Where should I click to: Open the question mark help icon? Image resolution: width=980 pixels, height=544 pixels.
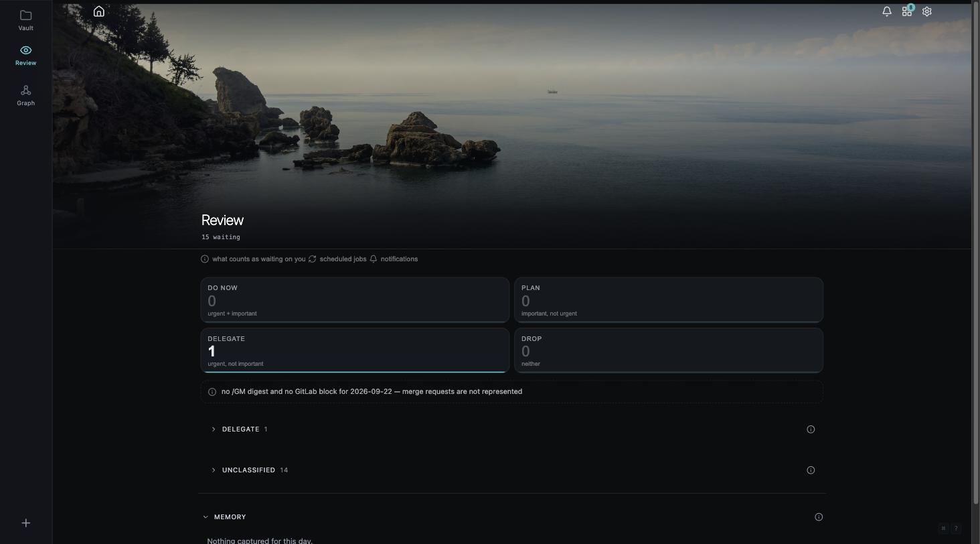tap(956, 529)
